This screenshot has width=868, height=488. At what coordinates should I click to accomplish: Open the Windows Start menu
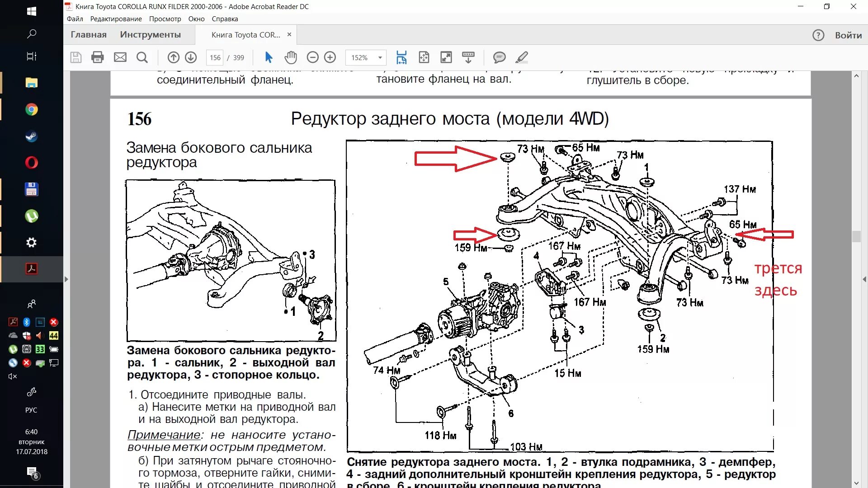tap(32, 11)
